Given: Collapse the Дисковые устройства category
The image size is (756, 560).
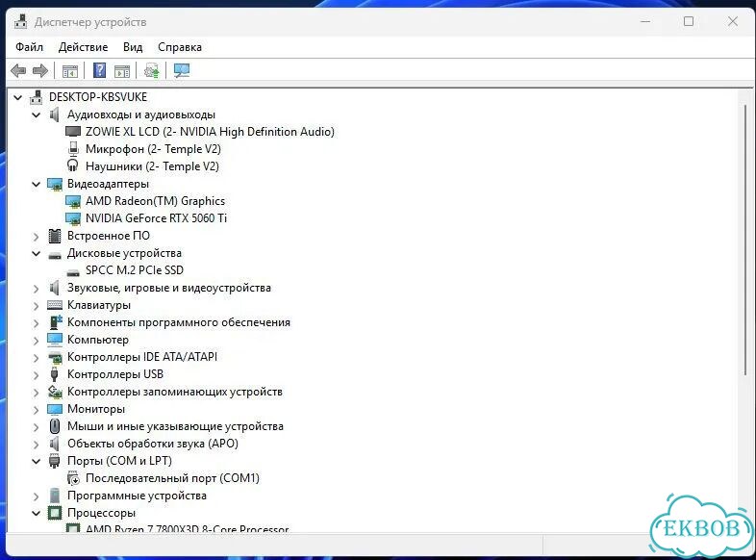Looking at the screenshot, I should [37, 254].
